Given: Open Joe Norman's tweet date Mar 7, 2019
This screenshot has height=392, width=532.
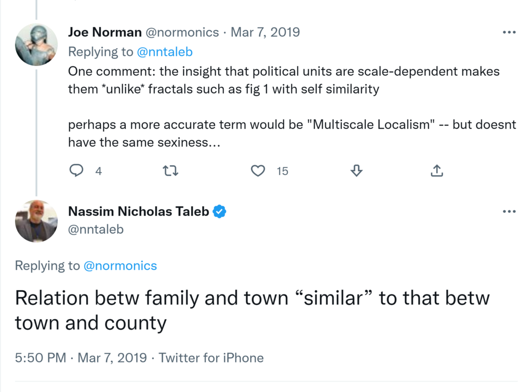Looking at the screenshot, I should (265, 32).
